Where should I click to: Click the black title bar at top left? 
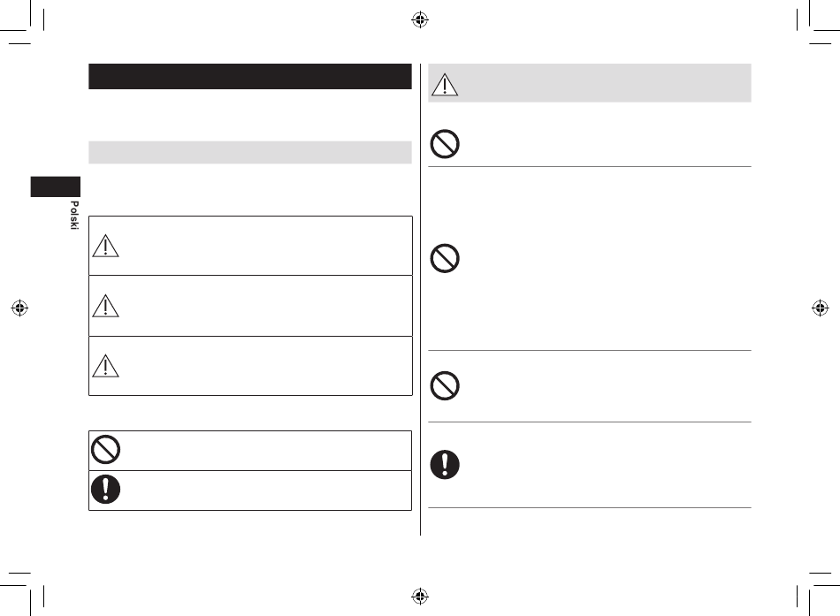(x=250, y=76)
